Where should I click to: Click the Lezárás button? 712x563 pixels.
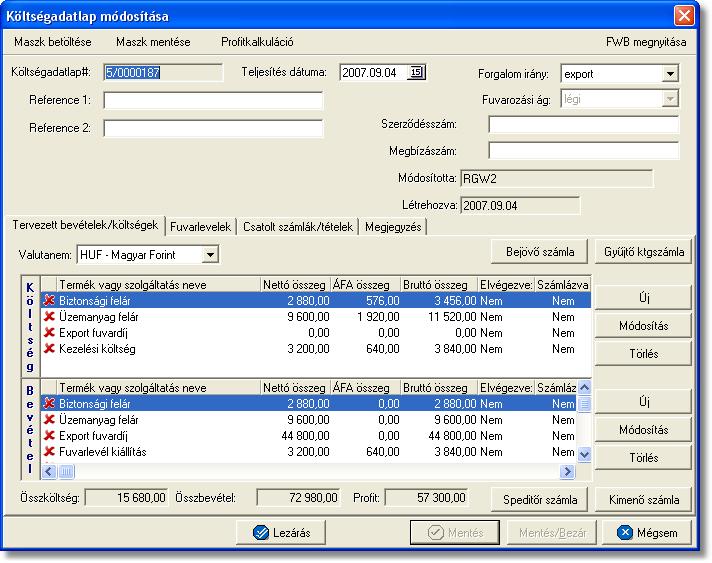point(281,533)
